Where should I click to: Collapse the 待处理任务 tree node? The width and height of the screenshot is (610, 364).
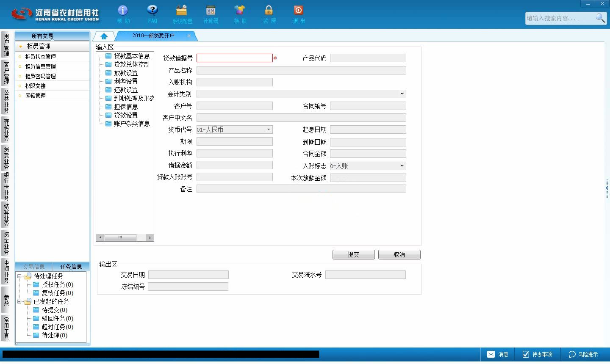[x=19, y=276]
